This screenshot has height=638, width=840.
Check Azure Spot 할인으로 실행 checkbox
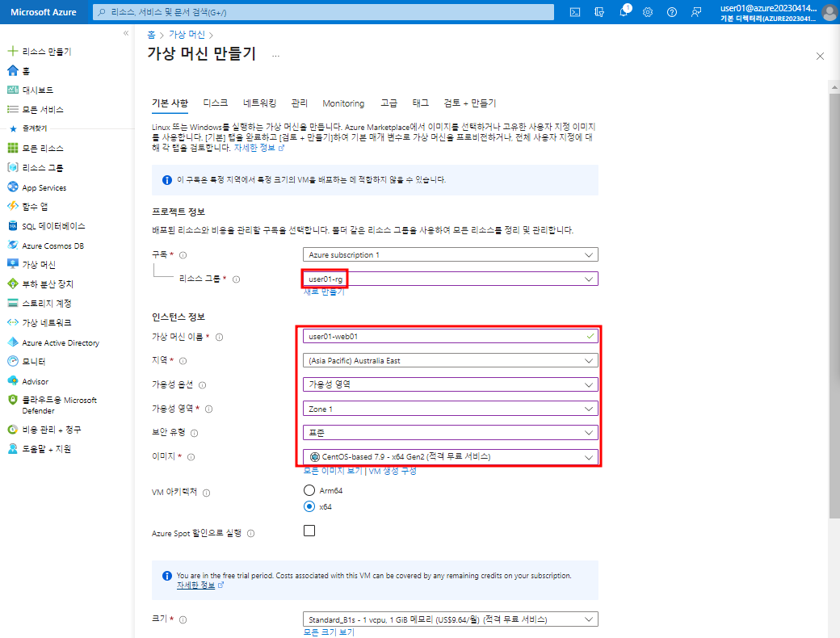(x=309, y=531)
